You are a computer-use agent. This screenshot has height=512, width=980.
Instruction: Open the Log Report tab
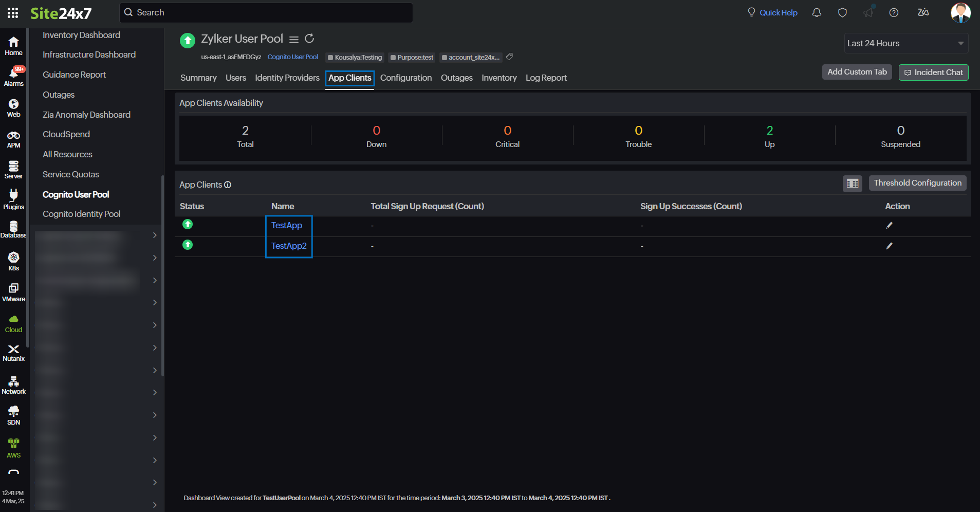[x=546, y=78]
